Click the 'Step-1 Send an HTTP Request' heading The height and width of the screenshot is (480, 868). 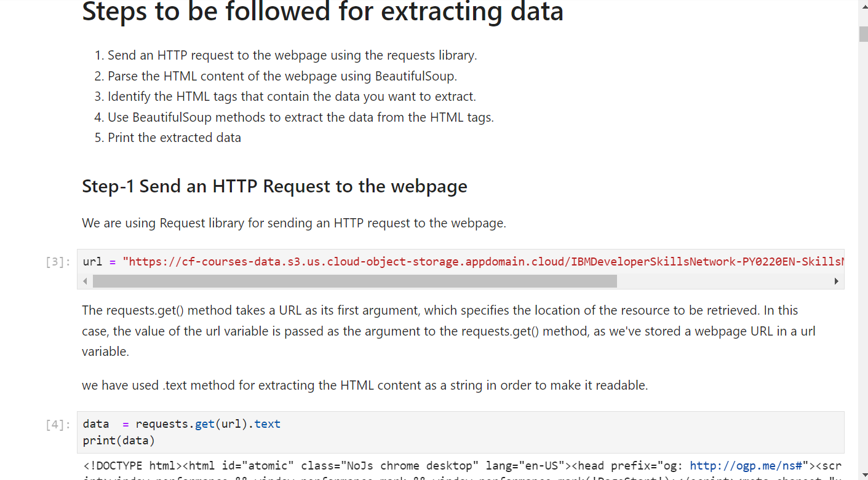pos(274,186)
